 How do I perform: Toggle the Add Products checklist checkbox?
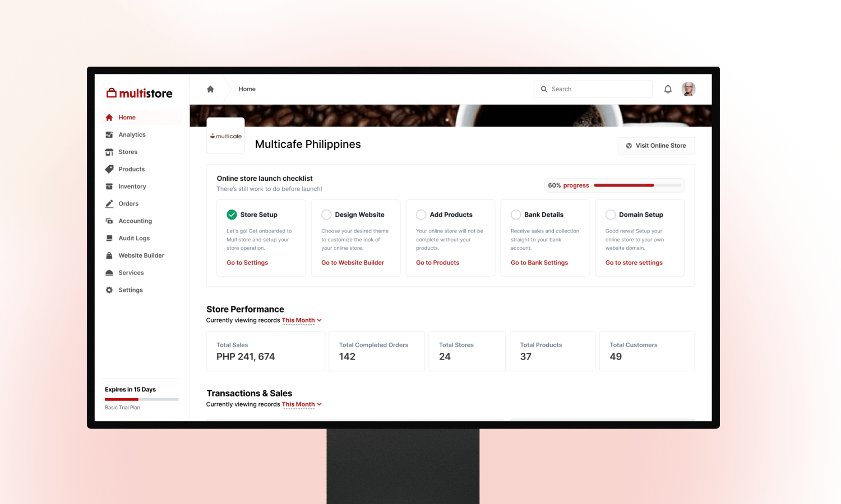point(420,214)
